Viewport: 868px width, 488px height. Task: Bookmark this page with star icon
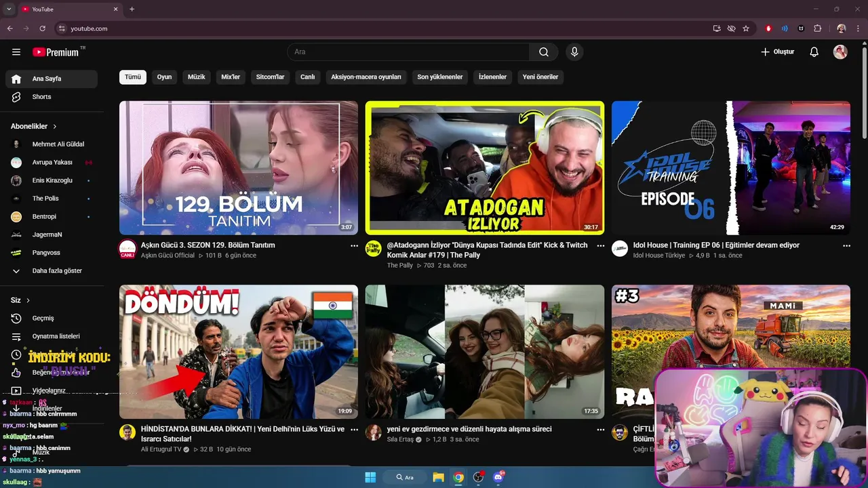pos(746,28)
